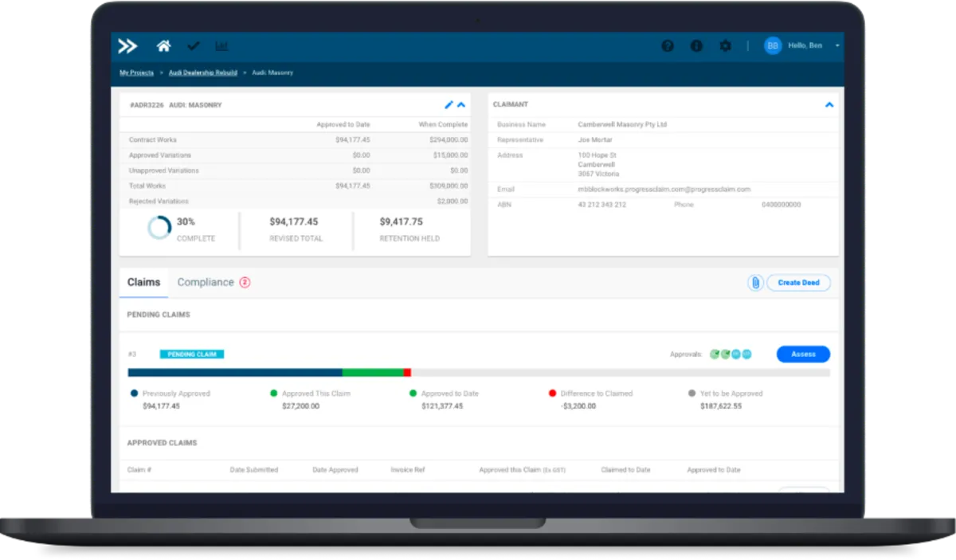Open the bar chart reports icon

(221, 46)
